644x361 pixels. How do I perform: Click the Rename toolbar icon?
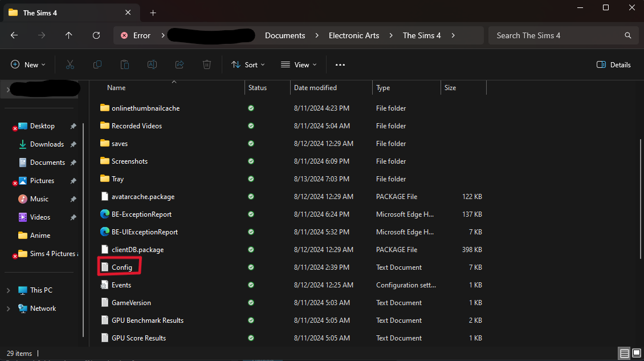click(x=152, y=64)
